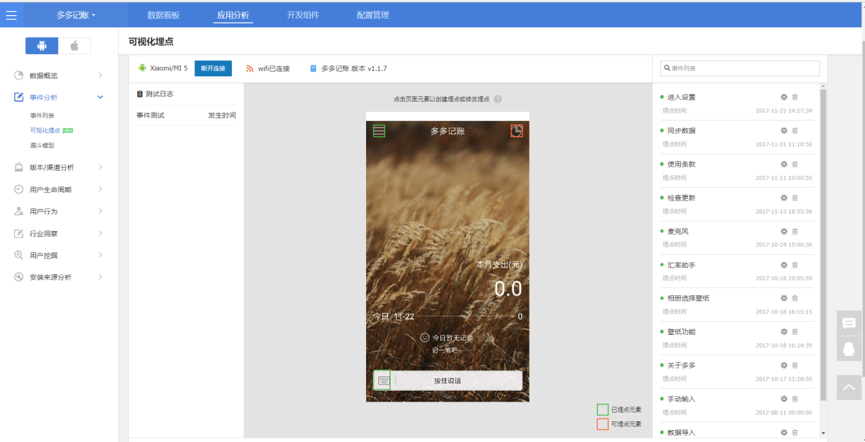Focus the 事件列表 search field
Image resolution: width=865 pixels, height=442 pixels.
point(740,68)
